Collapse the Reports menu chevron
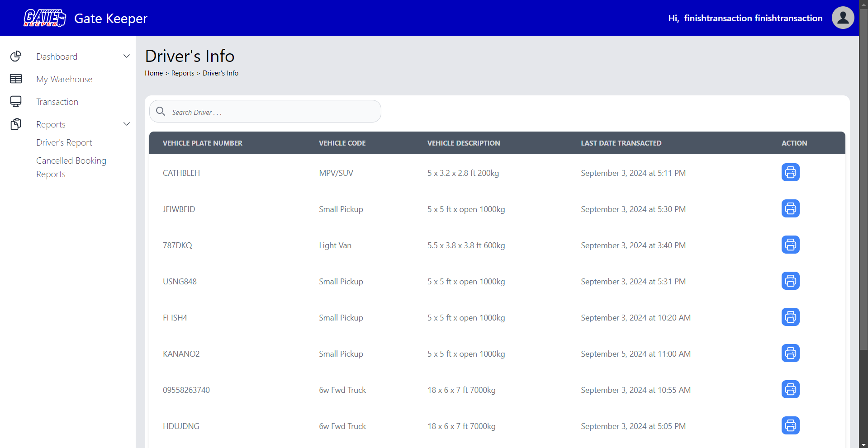Image resolution: width=868 pixels, height=448 pixels. click(127, 124)
